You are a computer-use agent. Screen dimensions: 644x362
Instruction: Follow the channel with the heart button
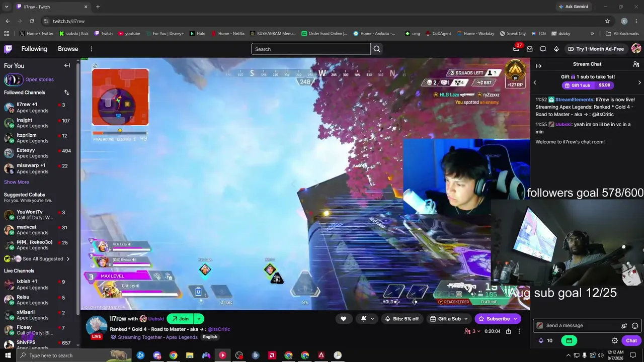point(343,319)
